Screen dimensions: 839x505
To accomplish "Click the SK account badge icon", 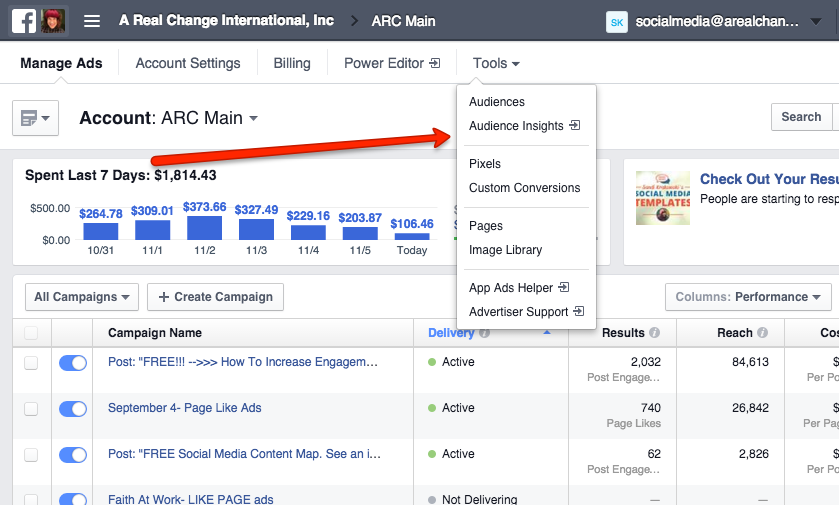I will tap(617, 21).
